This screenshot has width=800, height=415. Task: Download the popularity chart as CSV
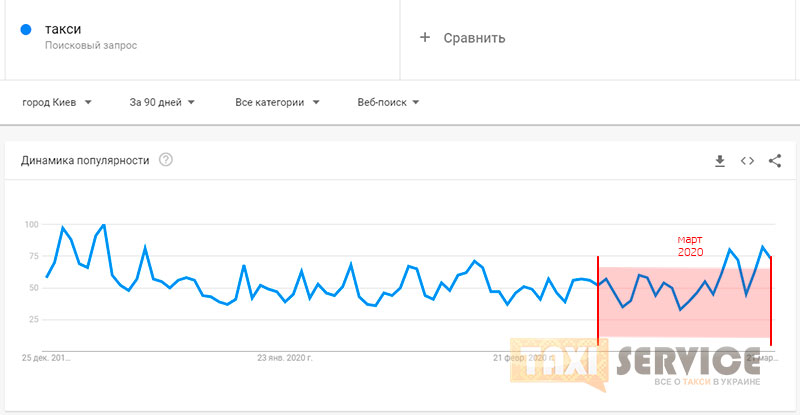coord(719,161)
